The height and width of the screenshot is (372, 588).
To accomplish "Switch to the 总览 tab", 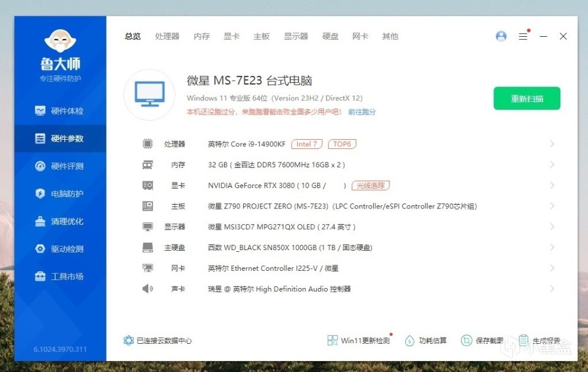I will click(133, 36).
